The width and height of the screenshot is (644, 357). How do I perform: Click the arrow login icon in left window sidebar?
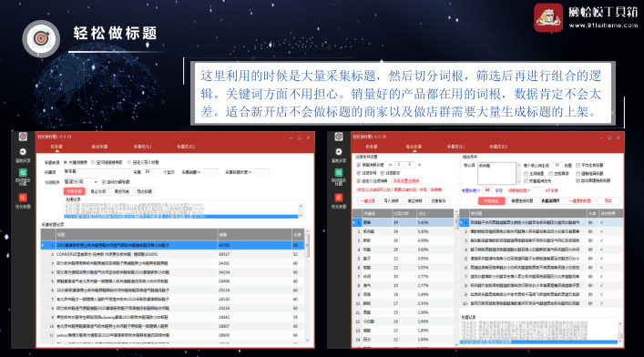pos(23,151)
